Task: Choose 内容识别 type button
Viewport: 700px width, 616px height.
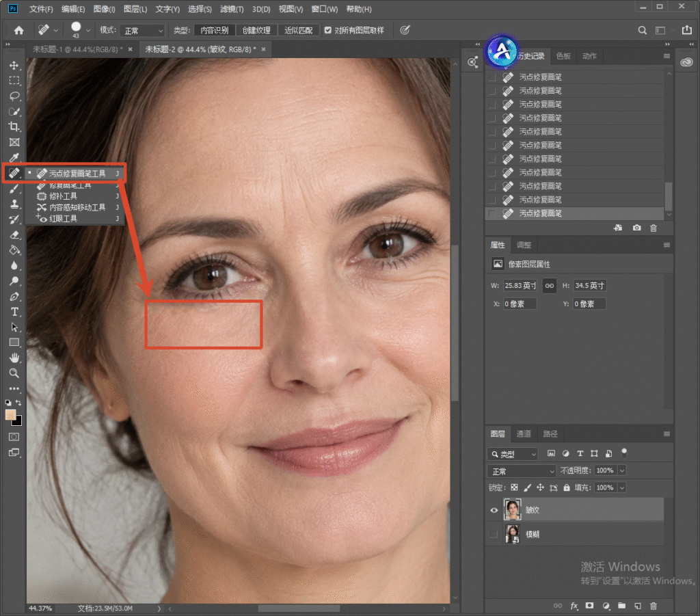Action: click(214, 30)
